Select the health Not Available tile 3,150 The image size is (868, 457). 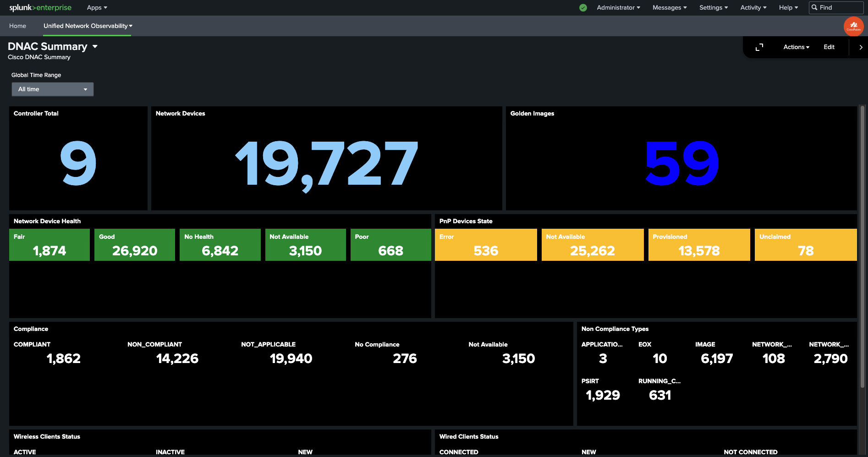pos(305,245)
